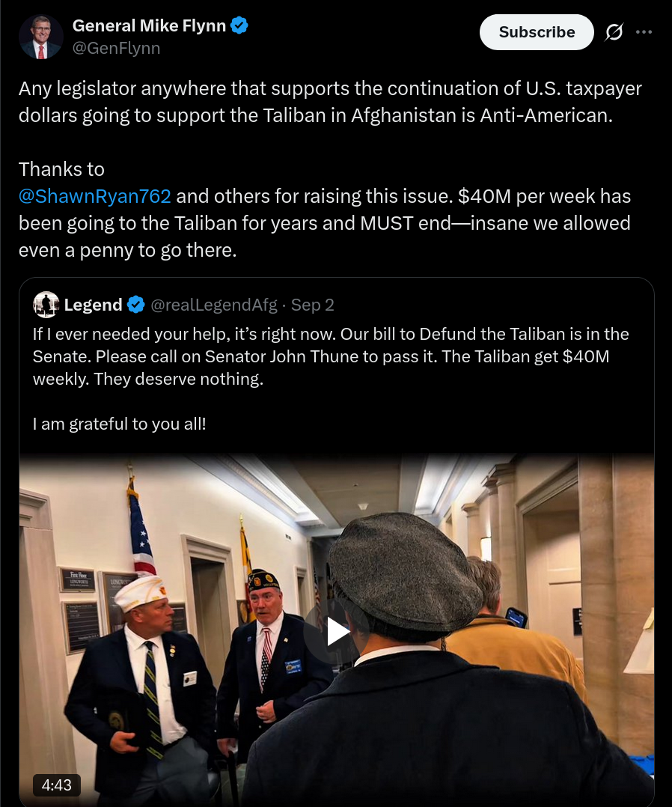Click the 4:43 video duration label
The image size is (672, 807).
(57, 785)
